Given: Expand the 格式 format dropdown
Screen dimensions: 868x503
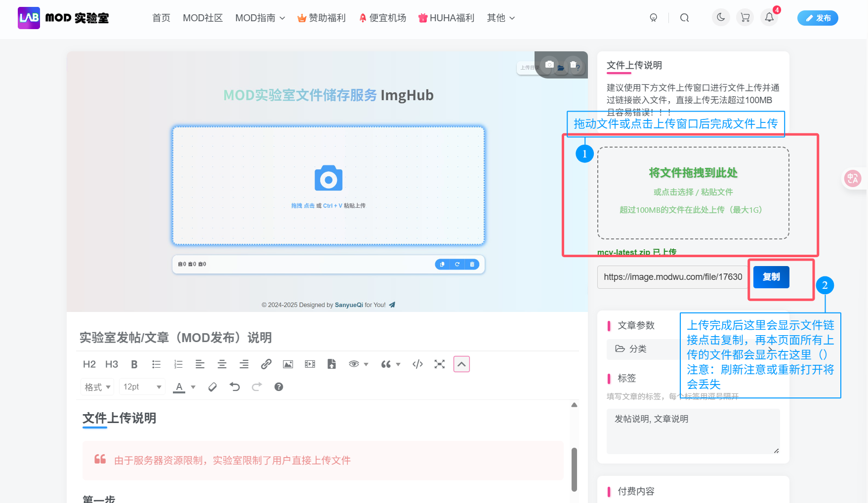Looking at the screenshot, I should (97, 387).
